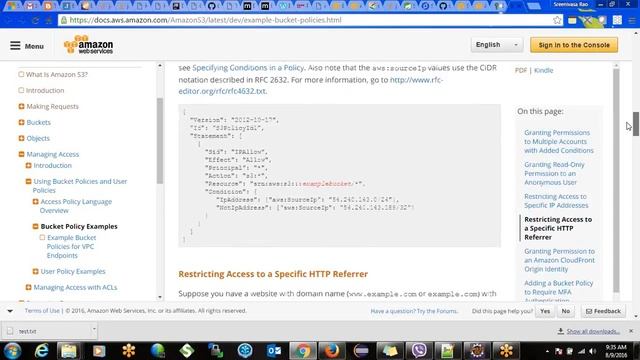Open What Is Amazon S3? in sidebar
The image size is (640, 360).
pos(57,74)
